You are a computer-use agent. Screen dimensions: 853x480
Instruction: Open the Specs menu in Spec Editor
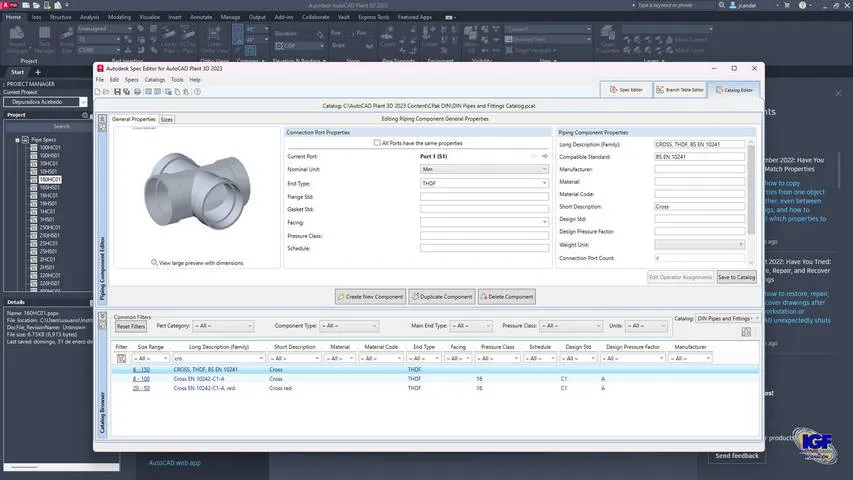click(x=131, y=80)
